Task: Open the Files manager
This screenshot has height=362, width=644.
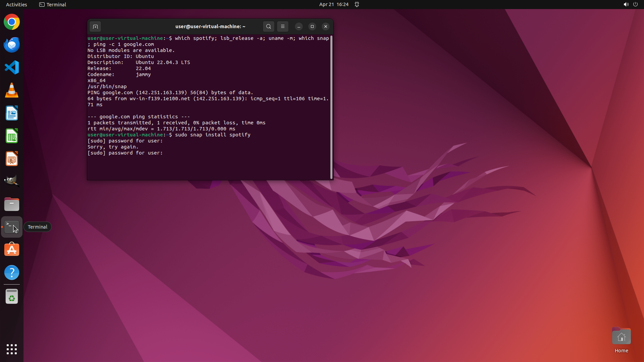Action: pos(12,204)
